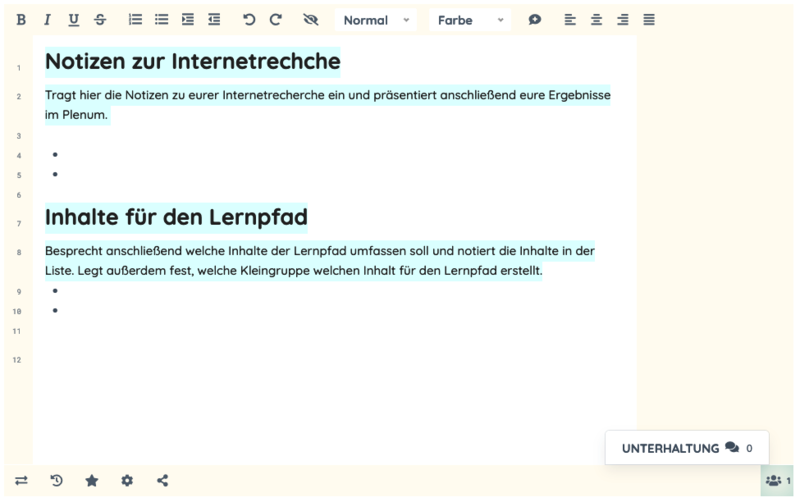Click heading 'Inhalte für den Lernpfad'
The width and height of the screenshot is (800, 502).
176,218
